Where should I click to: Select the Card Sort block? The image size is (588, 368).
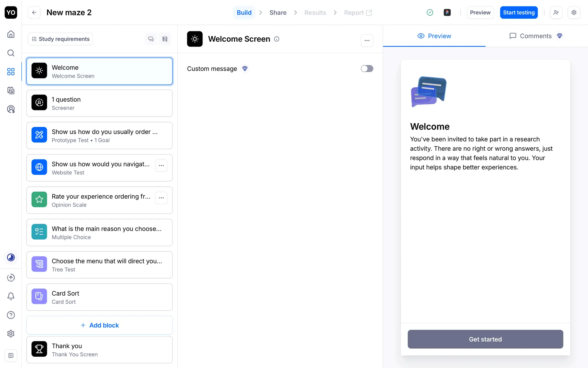pos(100,297)
